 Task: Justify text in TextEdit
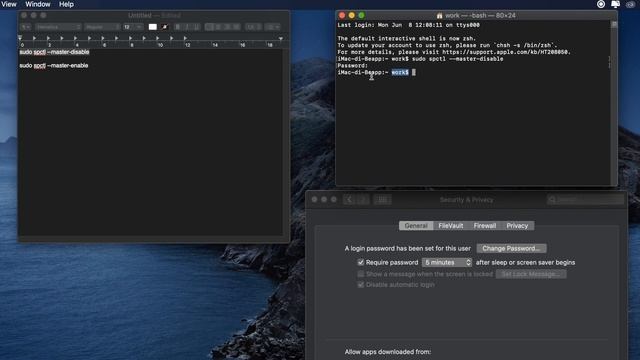236,27
